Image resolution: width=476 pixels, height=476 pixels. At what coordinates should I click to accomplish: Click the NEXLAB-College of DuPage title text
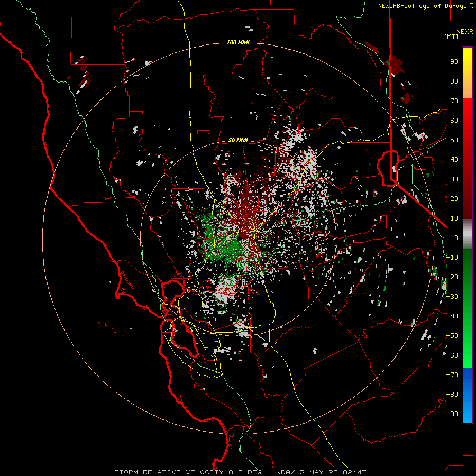[x=422, y=6]
